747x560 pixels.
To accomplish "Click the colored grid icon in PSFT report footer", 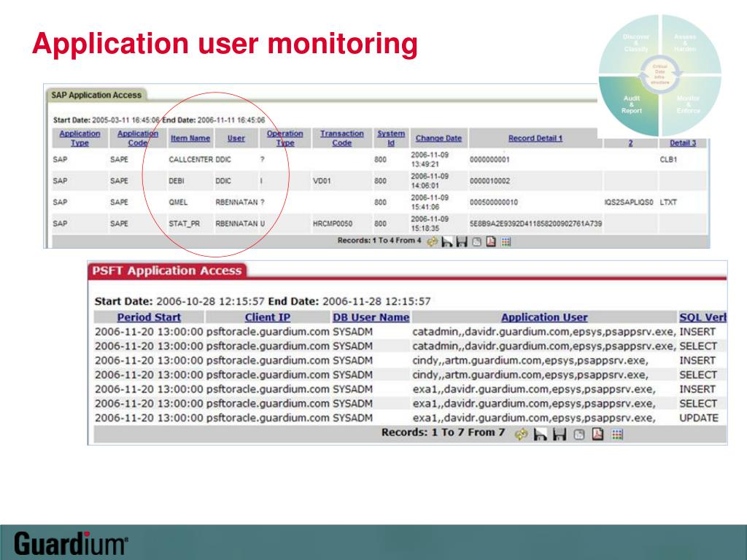I will click(x=617, y=435).
